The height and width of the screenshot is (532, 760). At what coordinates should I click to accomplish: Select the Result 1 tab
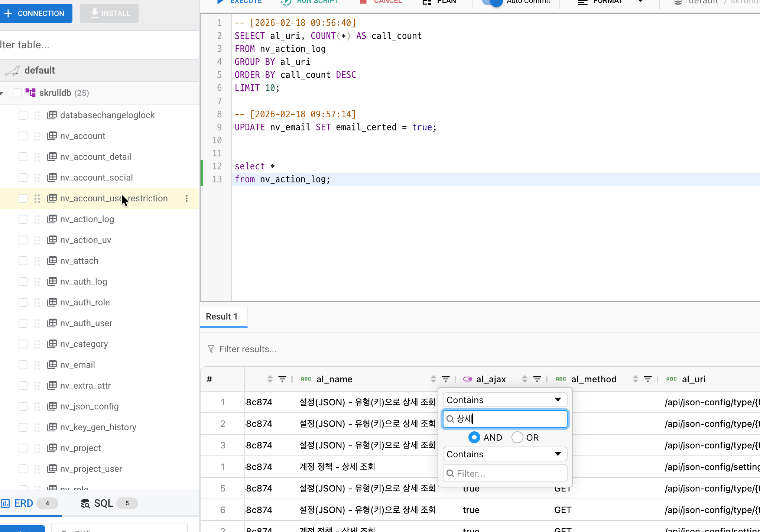click(222, 317)
